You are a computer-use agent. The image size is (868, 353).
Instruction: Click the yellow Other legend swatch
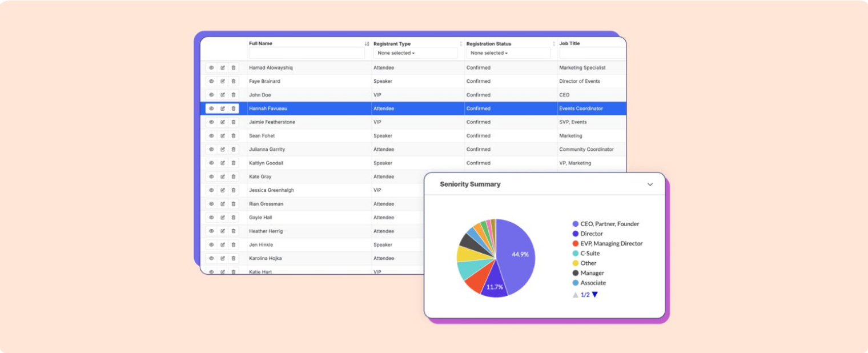pyautogui.click(x=575, y=263)
